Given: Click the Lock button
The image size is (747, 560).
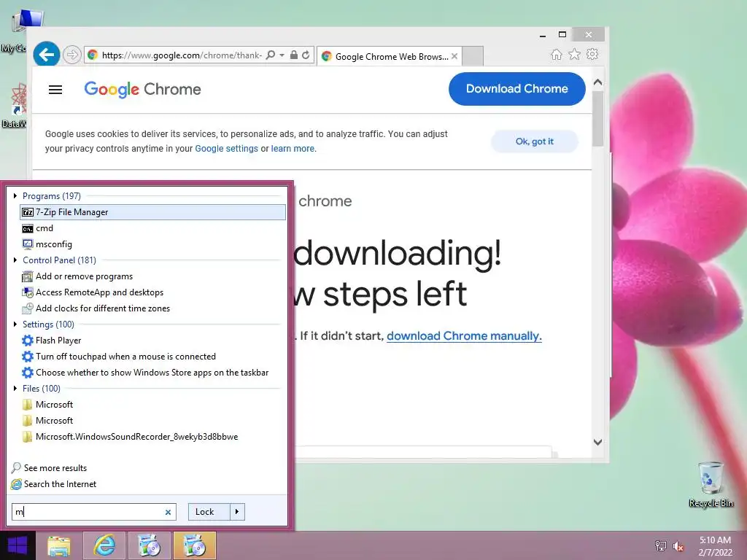Looking at the screenshot, I should click(209, 512).
